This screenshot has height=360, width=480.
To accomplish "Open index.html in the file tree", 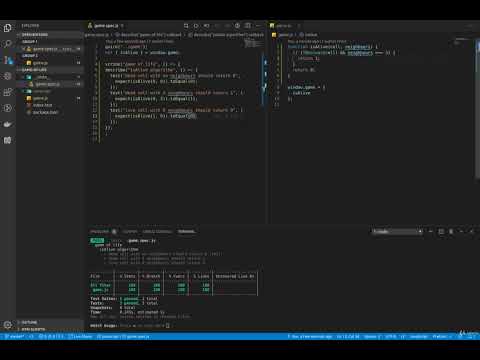I will 50,105.
